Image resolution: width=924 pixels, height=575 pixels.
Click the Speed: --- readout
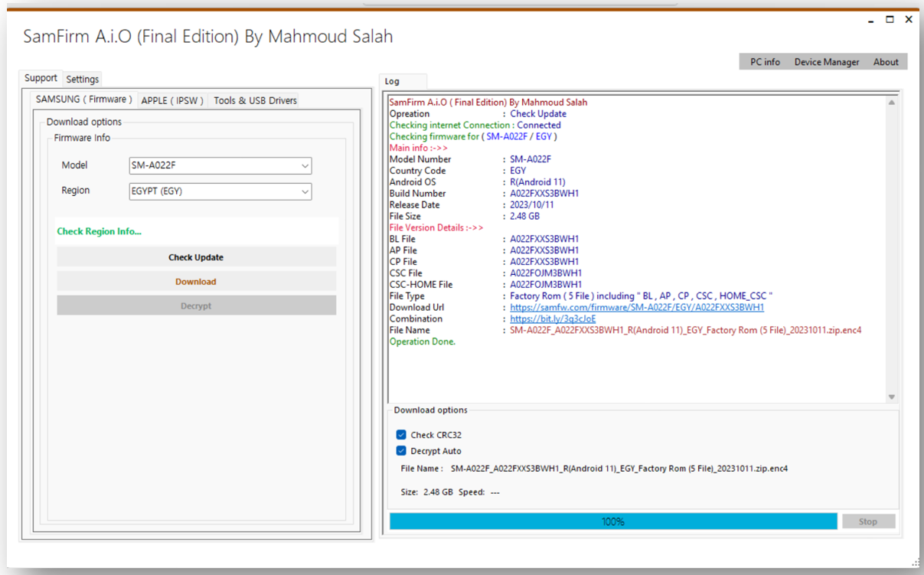(x=479, y=492)
